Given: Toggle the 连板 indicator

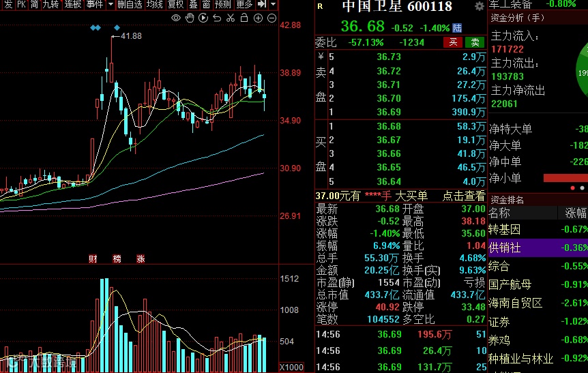Looking at the screenshot, I should click(x=73, y=5).
